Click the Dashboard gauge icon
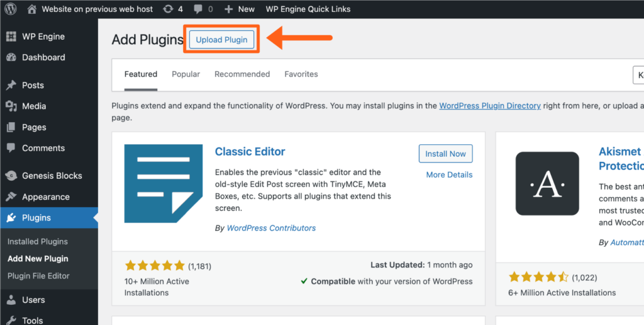644x325 pixels. click(x=11, y=57)
